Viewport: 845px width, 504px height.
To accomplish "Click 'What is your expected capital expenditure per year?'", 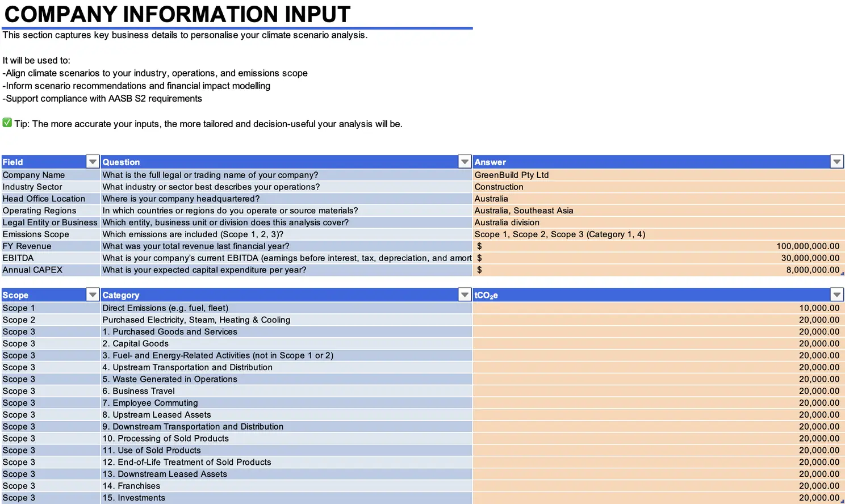I will [286, 270].
